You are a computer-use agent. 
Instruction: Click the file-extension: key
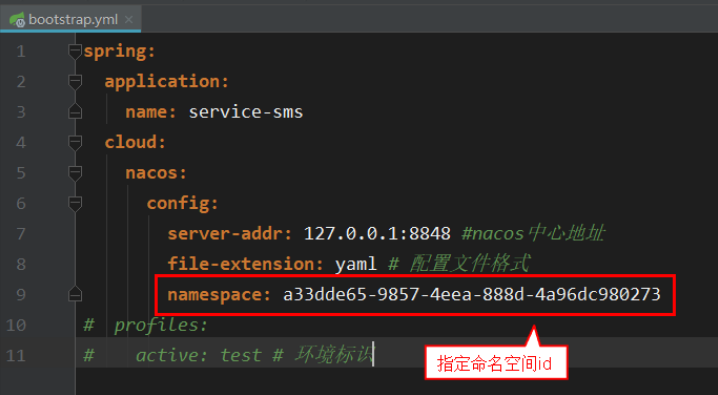[x=245, y=264]
